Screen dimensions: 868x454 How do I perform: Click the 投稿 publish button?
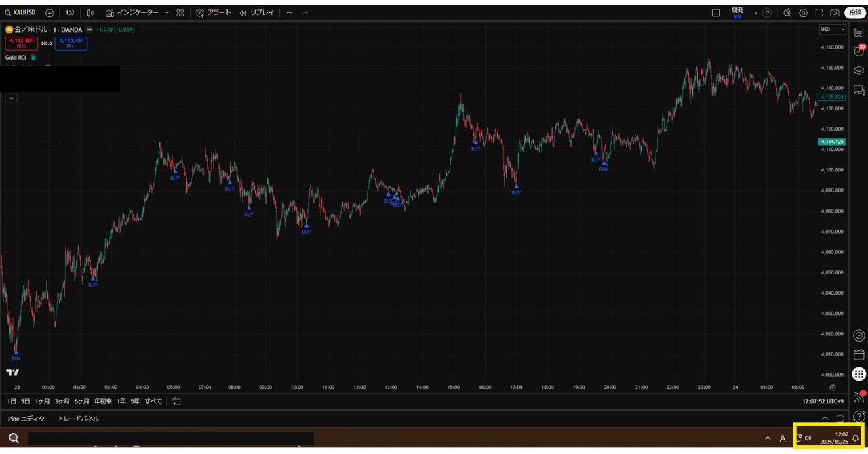(855, 13)
